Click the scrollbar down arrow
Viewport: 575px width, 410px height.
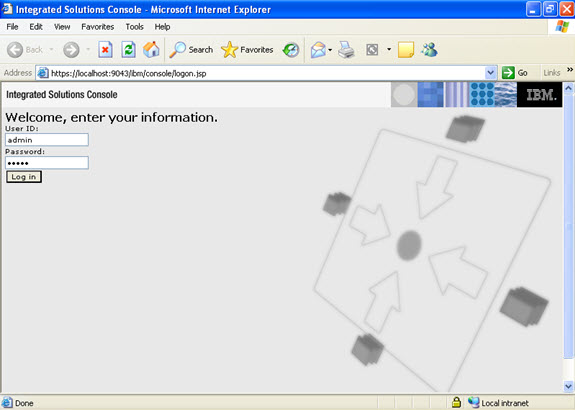tap(568, 386)
